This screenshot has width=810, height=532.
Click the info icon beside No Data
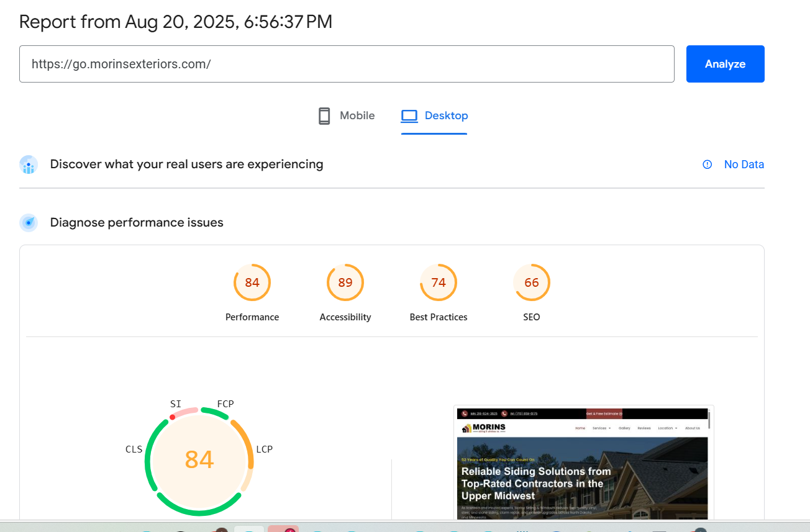click(x=707, y=165)
